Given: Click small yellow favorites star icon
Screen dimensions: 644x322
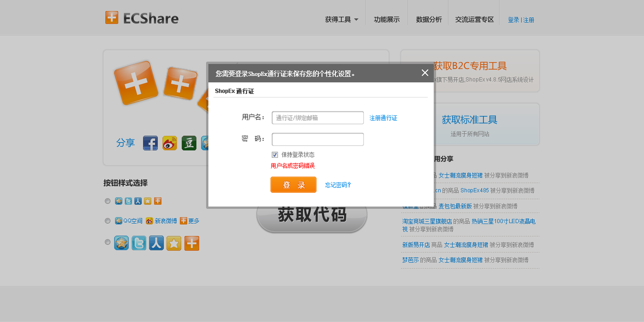Looking at the screenshot, I should click(148, 201).
